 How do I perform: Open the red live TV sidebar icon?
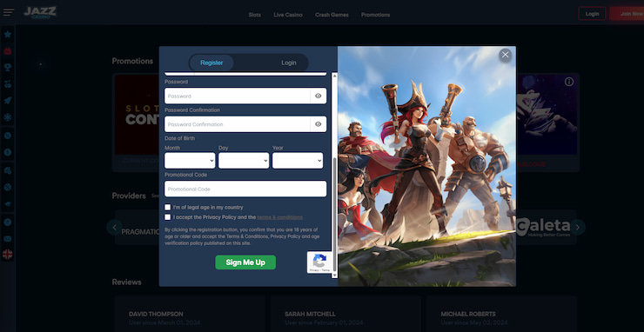(x=7, y=51)
